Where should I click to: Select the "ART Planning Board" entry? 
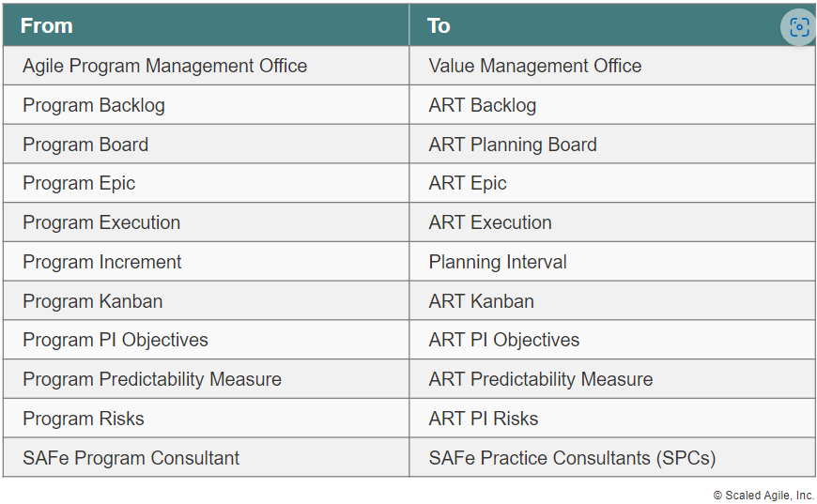[512, 145]
